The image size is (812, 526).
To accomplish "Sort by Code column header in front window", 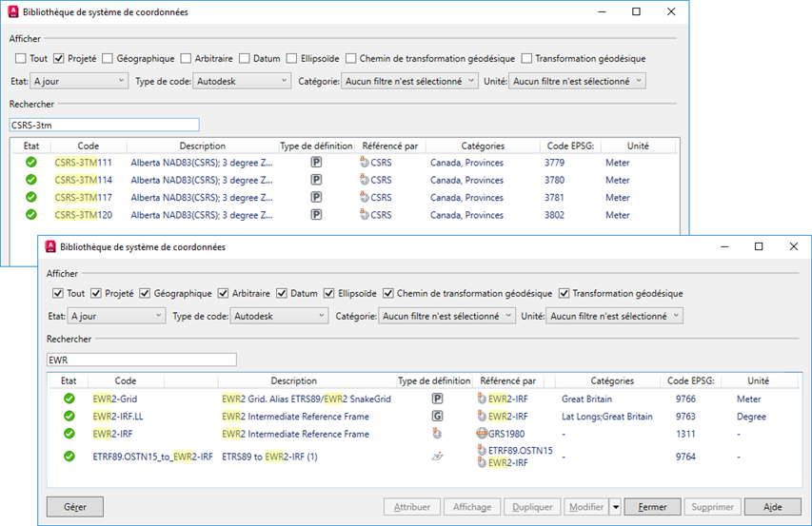I will (126, 380).
